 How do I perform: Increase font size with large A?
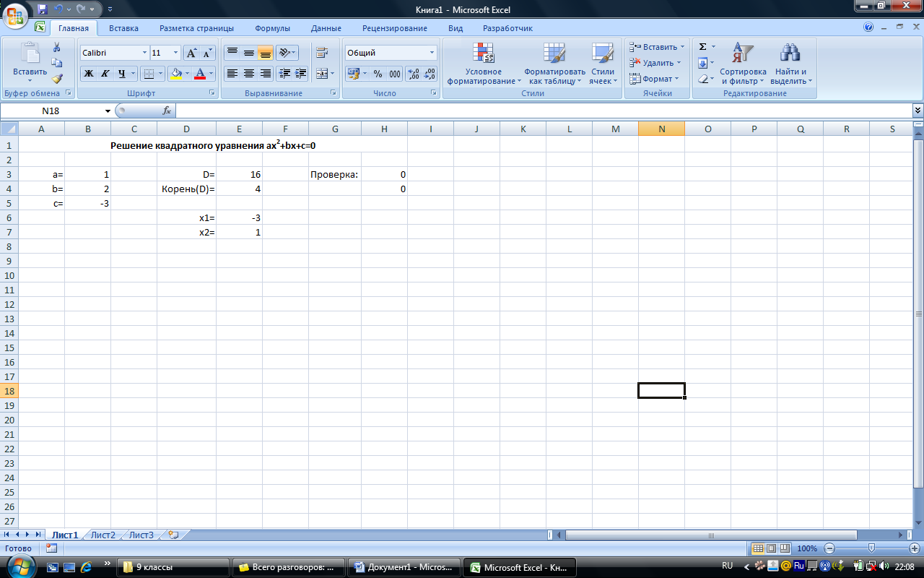[x=191, y=53]
